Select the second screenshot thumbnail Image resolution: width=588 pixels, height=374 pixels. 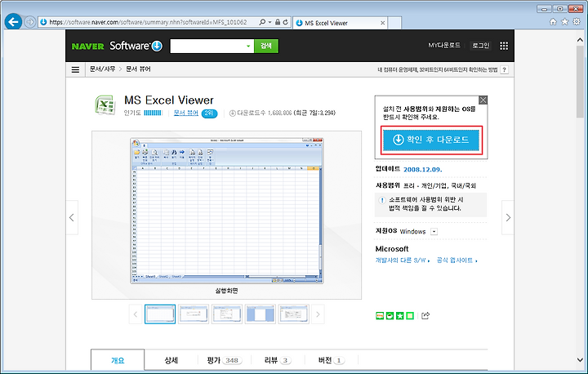194,314
